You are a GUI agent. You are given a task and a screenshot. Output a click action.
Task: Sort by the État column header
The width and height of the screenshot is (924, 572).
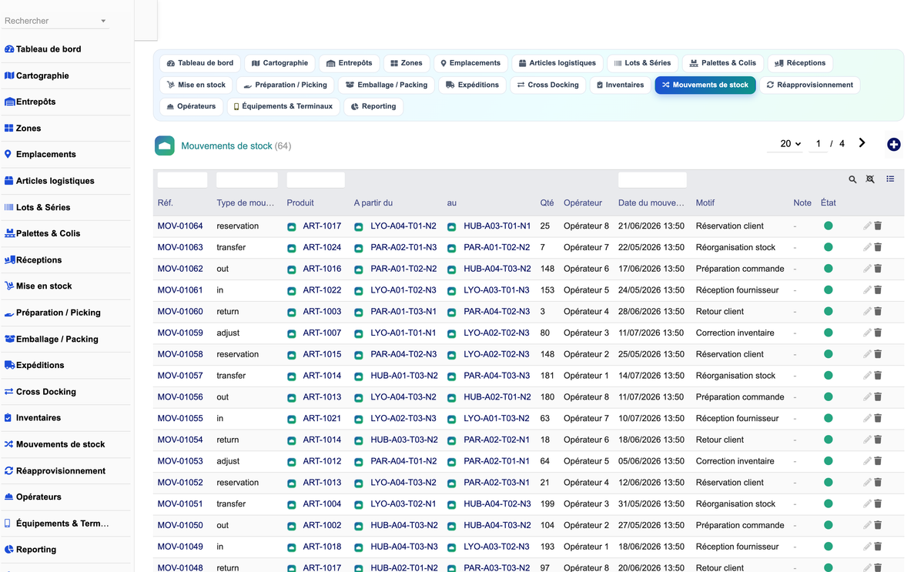[829, 203]
